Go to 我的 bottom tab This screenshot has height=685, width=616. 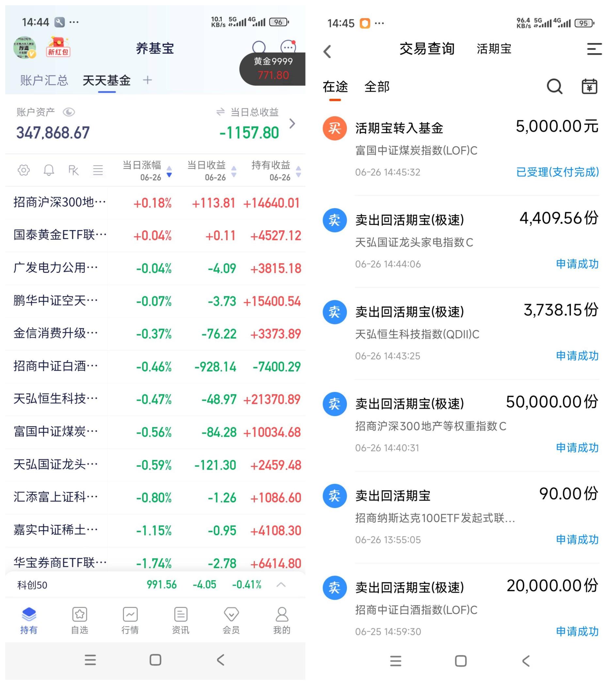(x=282, y=620)
